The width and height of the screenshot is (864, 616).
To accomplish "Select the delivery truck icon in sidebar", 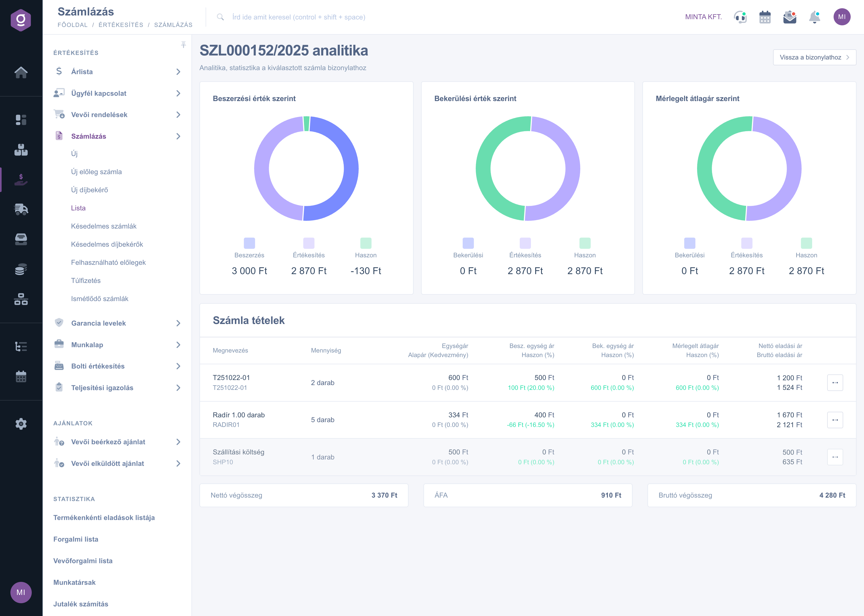I will point(21,209).
